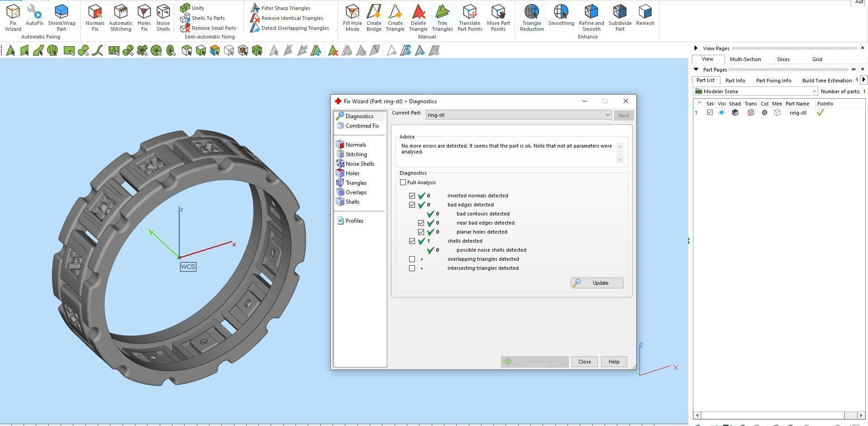This screenshot has width=868, height=426.
Task: Run Detect Overlapping Triangles
Action: (x=290, y=28)
